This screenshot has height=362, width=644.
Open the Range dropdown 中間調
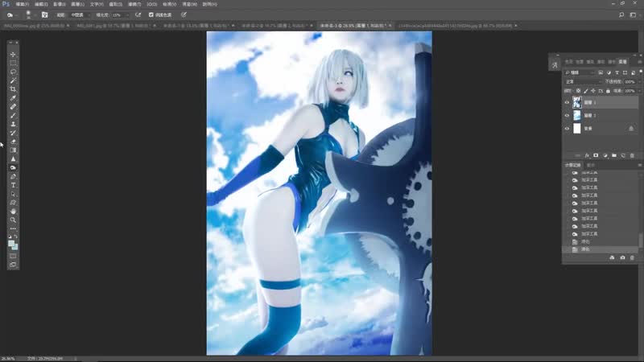80,14
